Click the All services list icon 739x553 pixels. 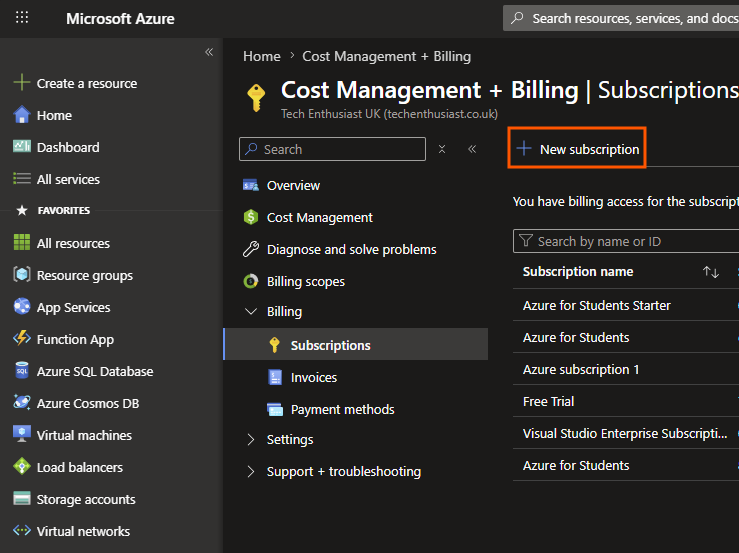pyautogui.click(x=22, y=179)
